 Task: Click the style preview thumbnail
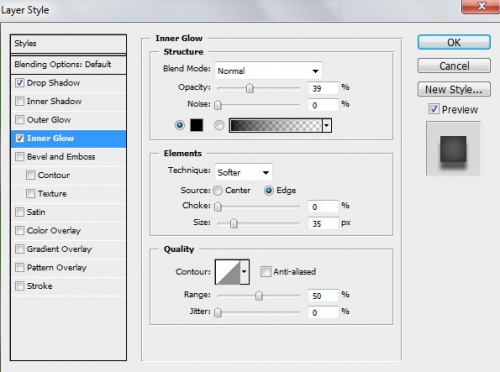pos(453,149)
